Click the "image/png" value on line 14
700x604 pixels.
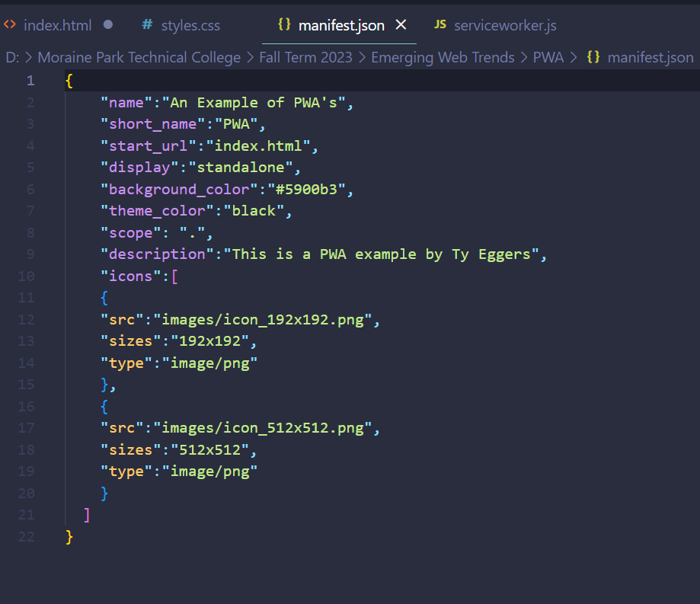click(x=209, y=363)
